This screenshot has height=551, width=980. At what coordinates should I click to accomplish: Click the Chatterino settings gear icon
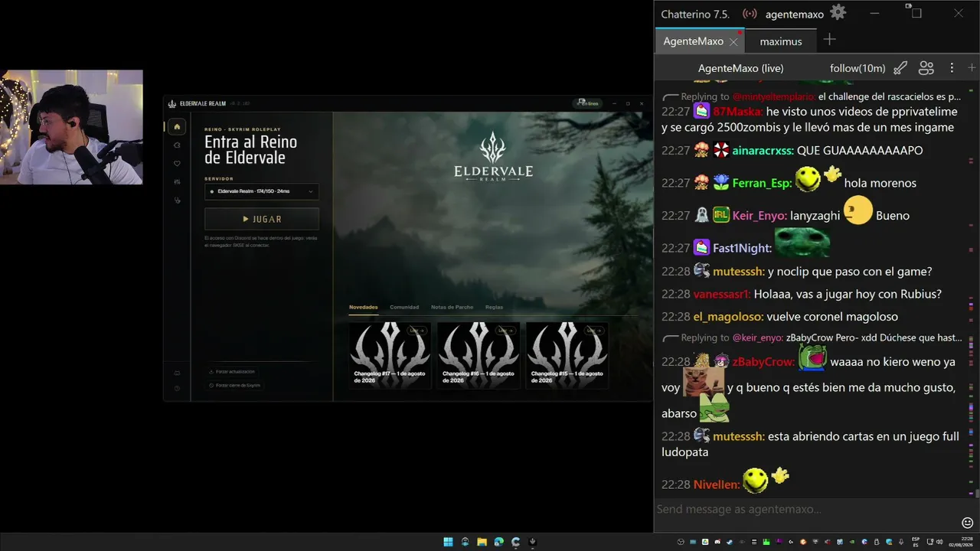click(838, 13)
